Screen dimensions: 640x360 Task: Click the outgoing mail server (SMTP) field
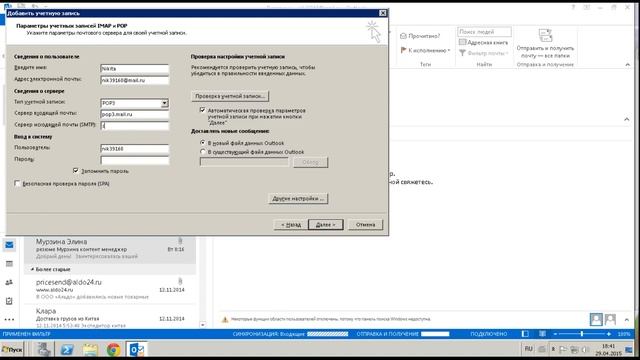[135, 126]
